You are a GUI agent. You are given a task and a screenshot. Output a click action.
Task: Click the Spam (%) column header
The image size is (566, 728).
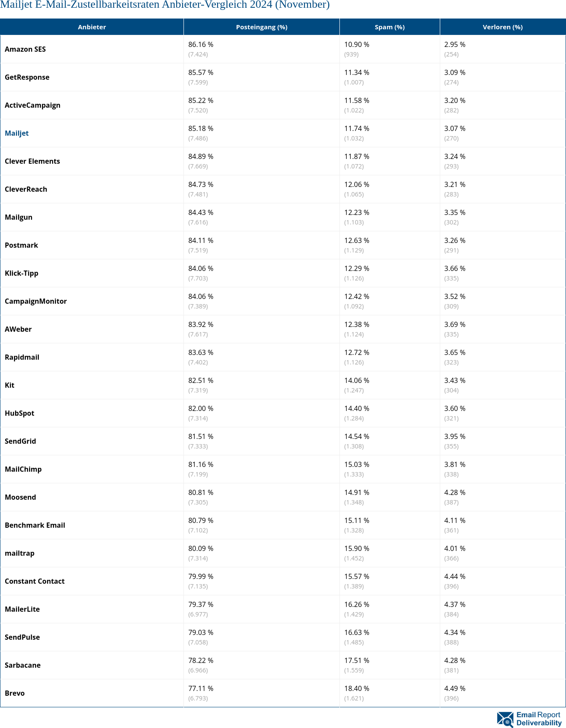(389, 27)
